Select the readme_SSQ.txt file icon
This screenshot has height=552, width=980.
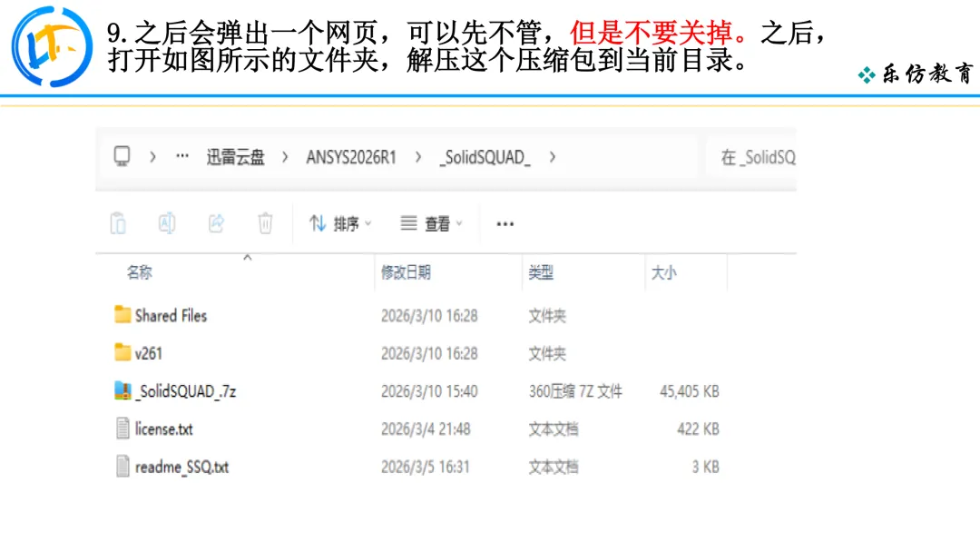[x=122, y=467]
